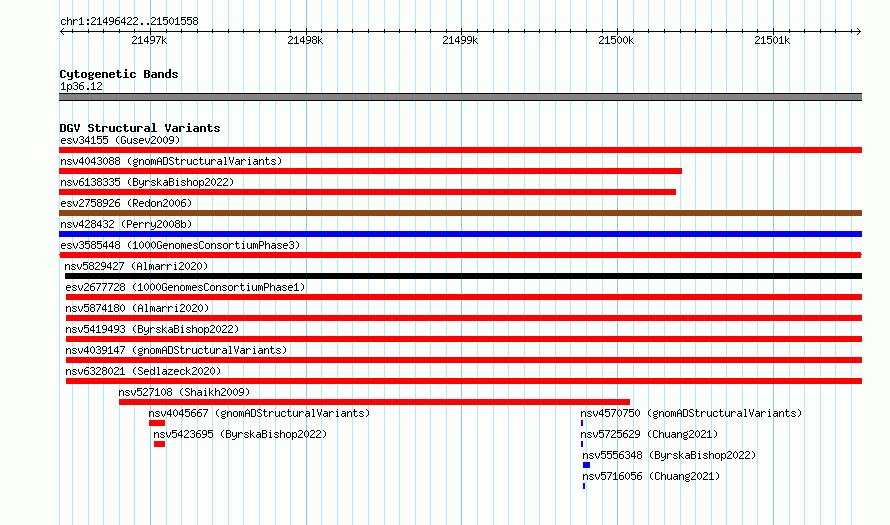Open nsv4570750 (gnomADStructuralVariants) label
Viewport: 890px width, 525px height.
click(691, 413)
